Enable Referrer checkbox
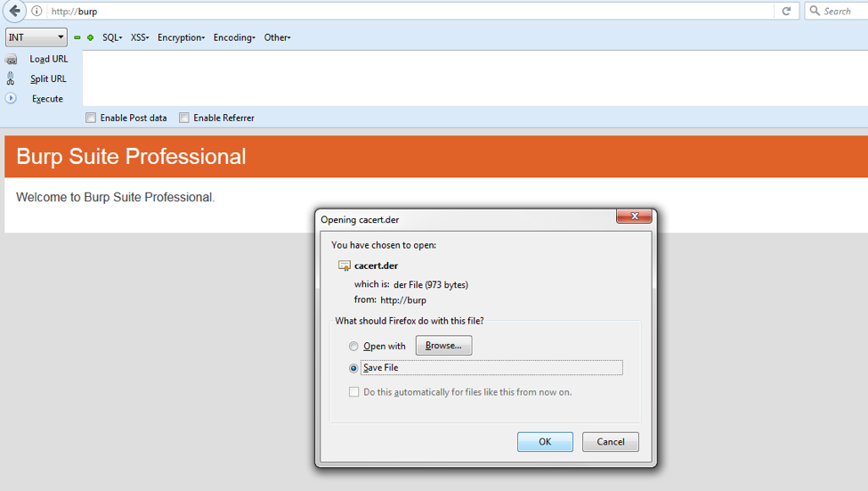The height and width of the screenshot is (491, 868). click(x=184, y=118)
